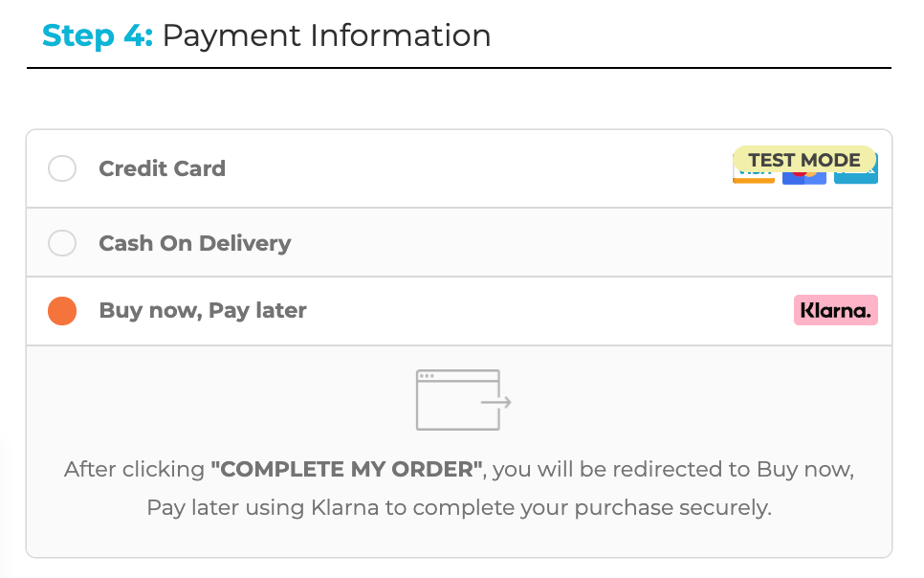Click the yellow TEST MODE badge

click(x=803, y=160)
